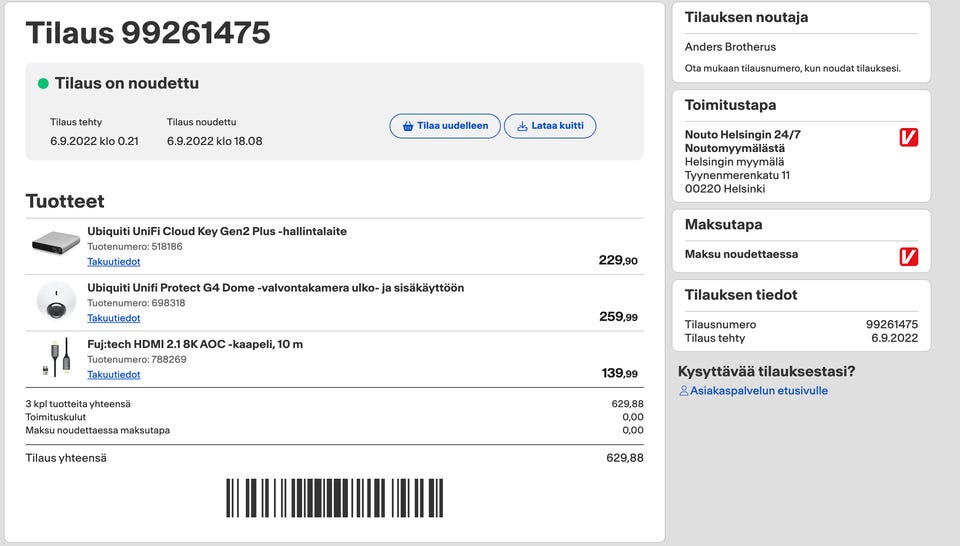Click the shopping basket icon in Tilaa uudelleen
The height and width of the screenshot is (546, 960).
pos(408,127)
